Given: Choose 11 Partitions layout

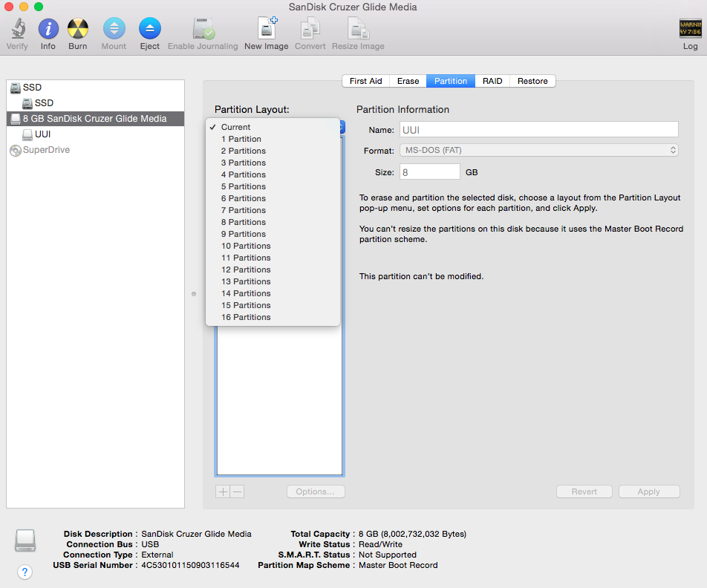Looking at the screenshot, I should coord(273,258).
